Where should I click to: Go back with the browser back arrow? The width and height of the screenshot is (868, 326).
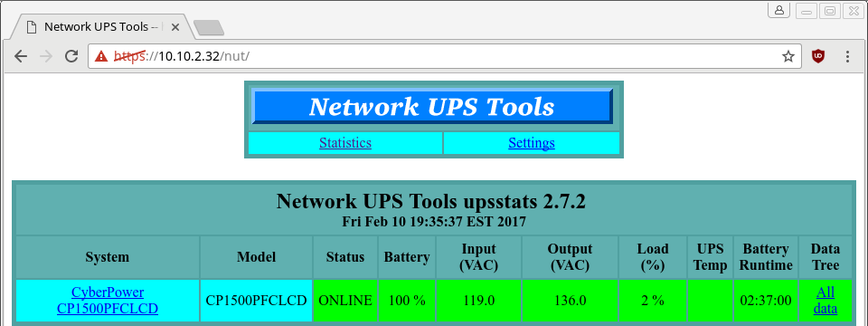click(21, 56)
